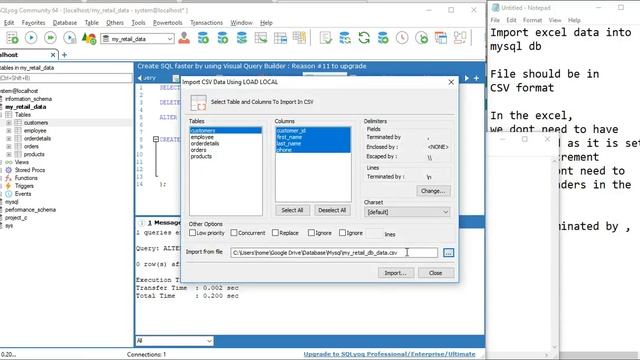Screen dimensions: 640x360
Task: Open the Charset dropdown in import dialog
Action: pos(445,212)
